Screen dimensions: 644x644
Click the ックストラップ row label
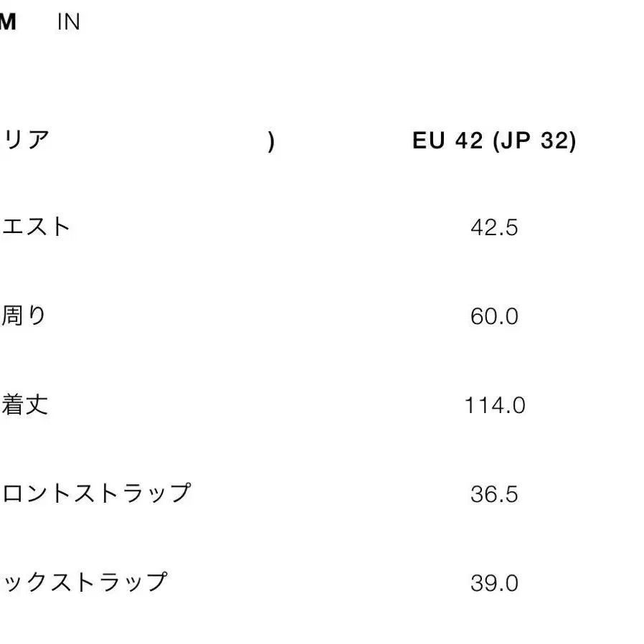coord(84,582)
